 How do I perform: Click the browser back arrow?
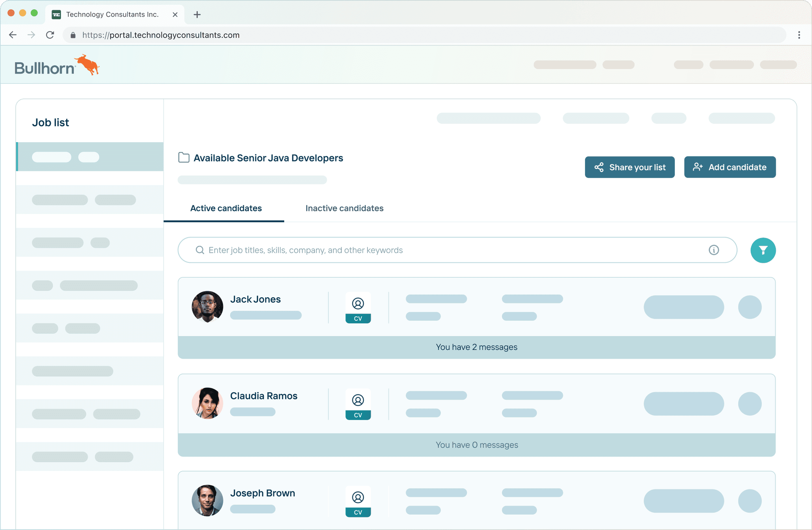click(x=13, y=35)
